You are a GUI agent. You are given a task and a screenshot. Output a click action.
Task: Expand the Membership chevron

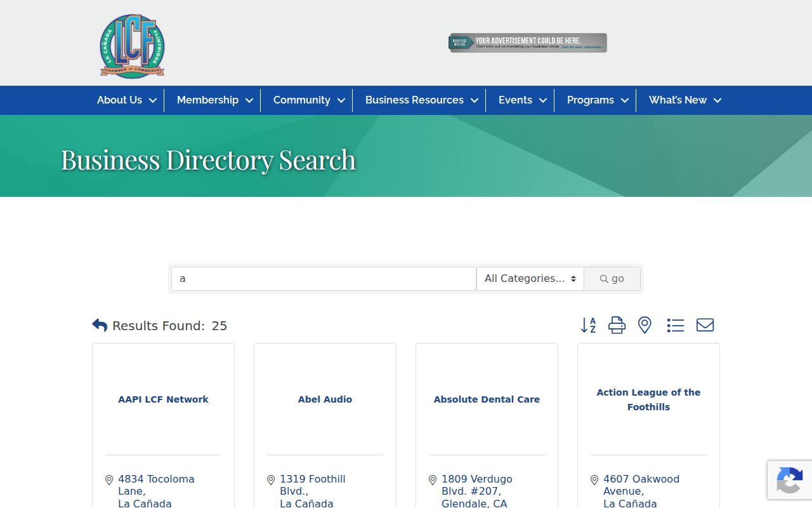point(249,100)
